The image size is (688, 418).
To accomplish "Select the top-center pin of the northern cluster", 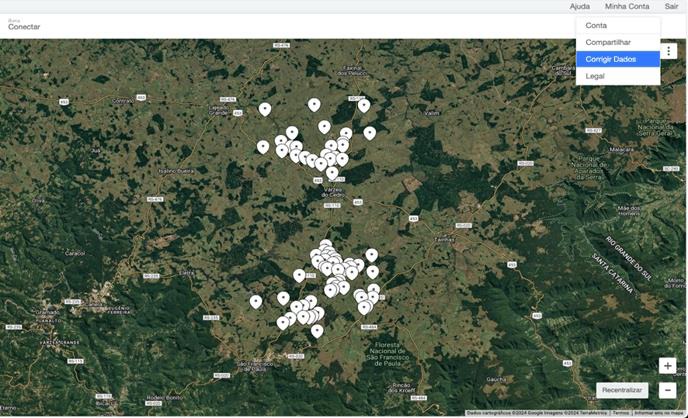I will (x=314, y=104).
